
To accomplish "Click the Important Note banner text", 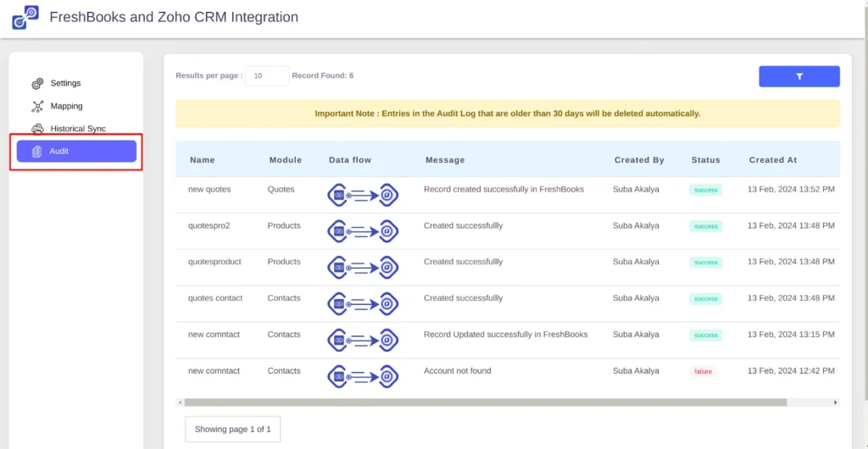I will pyautogui.click(x=508, y=114).
